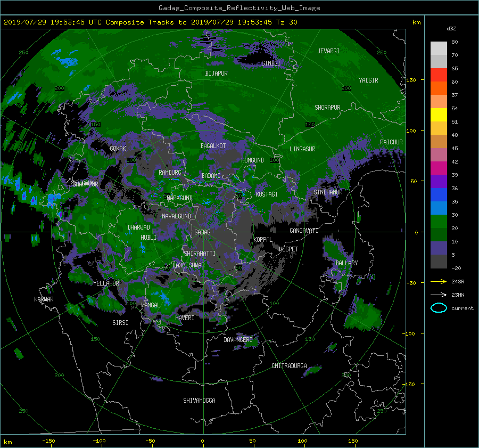Click the HUNGUND town label
Screen dimensions: 479x448
(252, 160)
